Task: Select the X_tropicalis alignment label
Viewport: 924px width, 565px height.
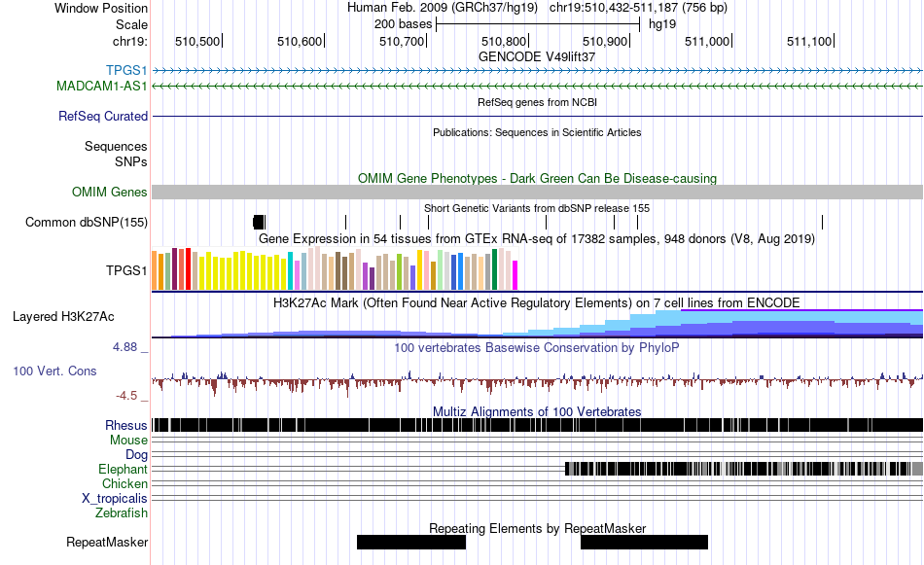Action: tap(115, 499)
